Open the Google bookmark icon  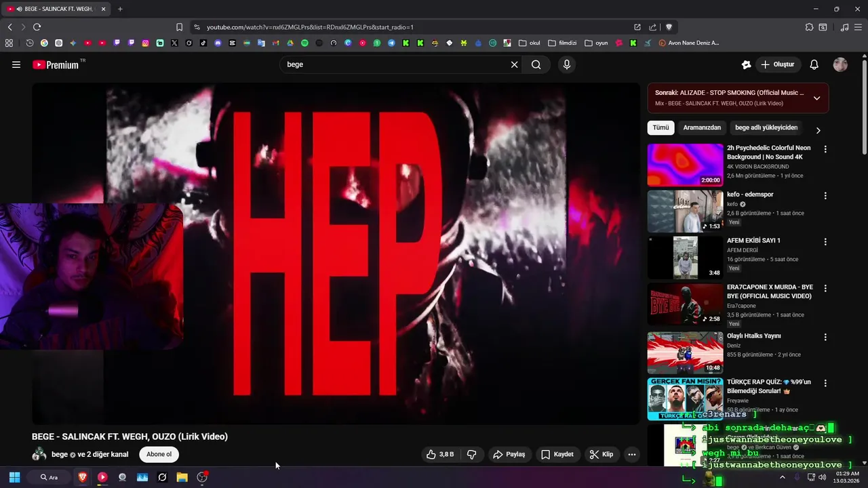pos(44,43)
